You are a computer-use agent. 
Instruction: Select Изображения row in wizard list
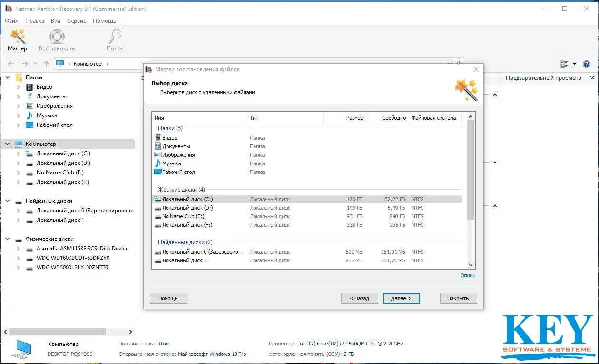click(x=307, y=155)
